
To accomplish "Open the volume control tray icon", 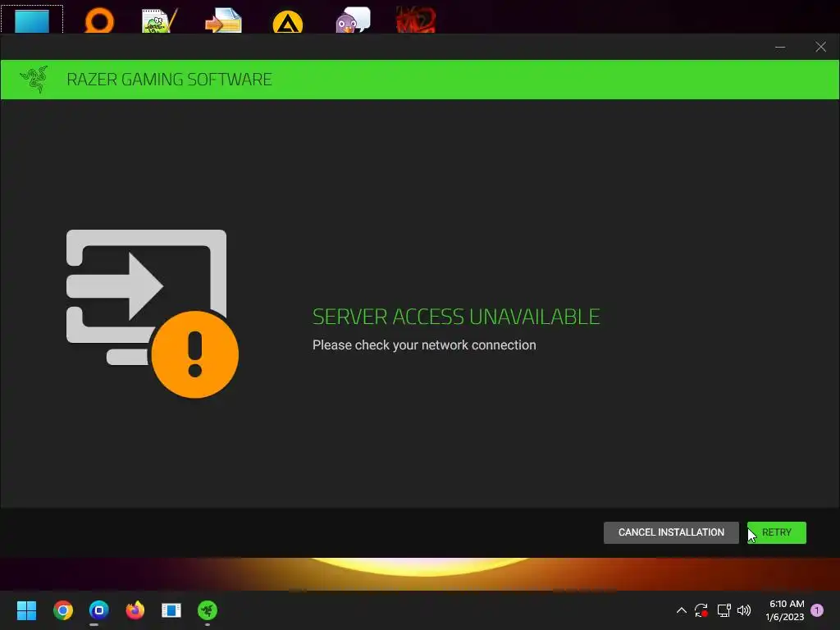I will (x=744, y=610).
